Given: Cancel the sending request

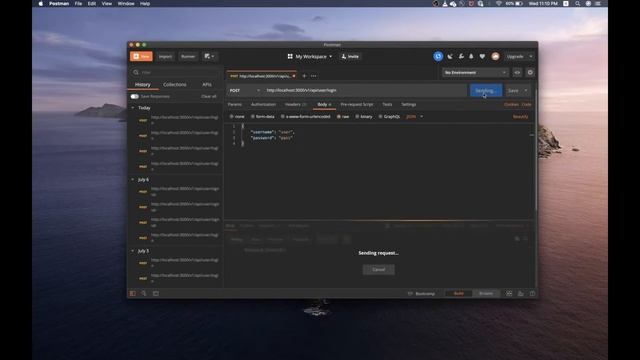Looking at the screenshot, I should click(x=378, y=269).
